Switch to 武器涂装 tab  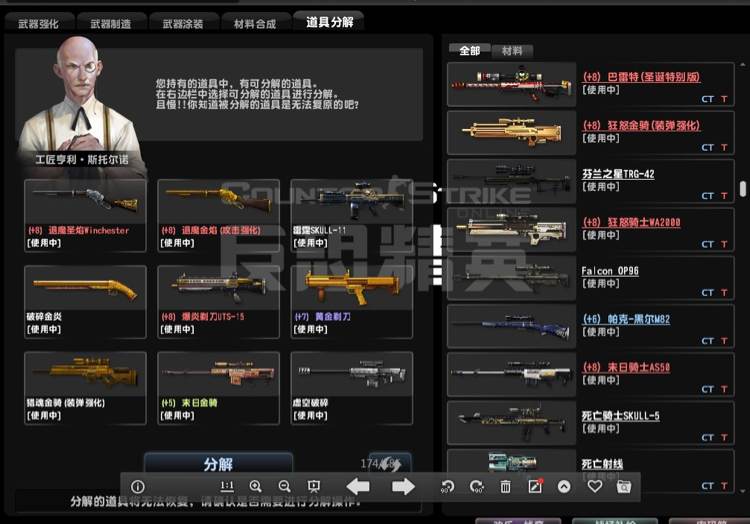[183, 23]
